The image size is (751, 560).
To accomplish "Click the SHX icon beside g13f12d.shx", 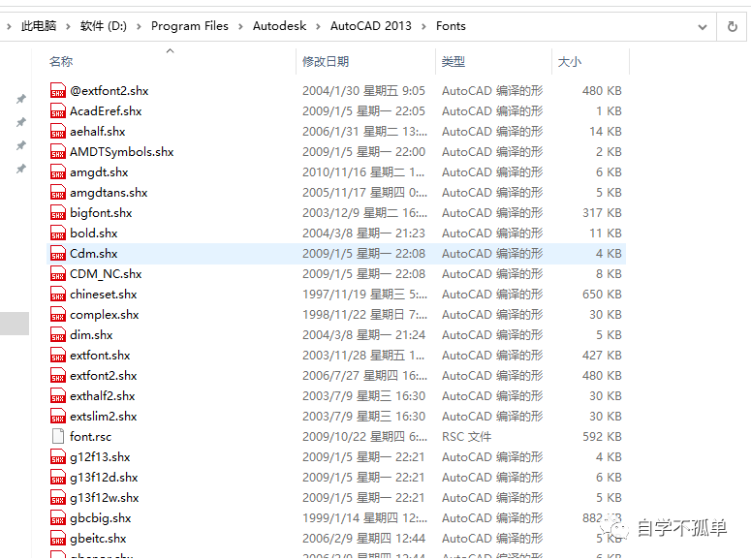I will tap(58, 477).
